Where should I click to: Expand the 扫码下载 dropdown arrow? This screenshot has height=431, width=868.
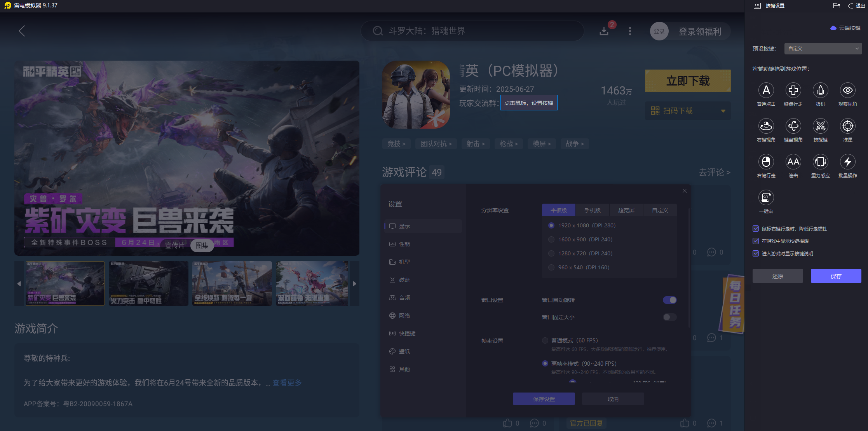[723, 111]
